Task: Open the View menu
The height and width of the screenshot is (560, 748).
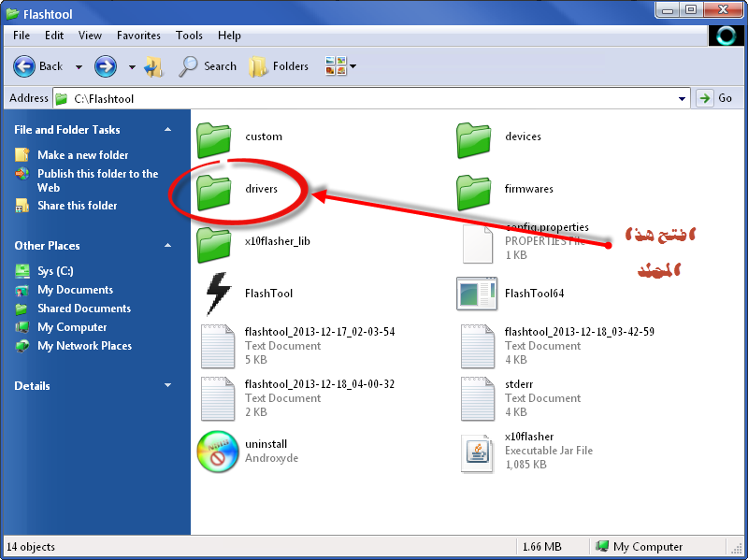Action: coord(90,36)
